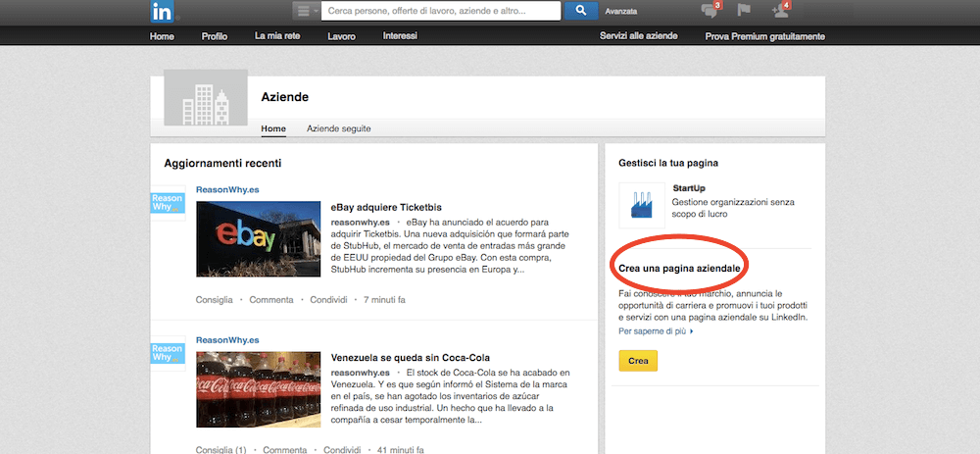Go to Home in the main menu
This screenshot has width=980, height=454.
pyautogui.click(x=162, y=36)
